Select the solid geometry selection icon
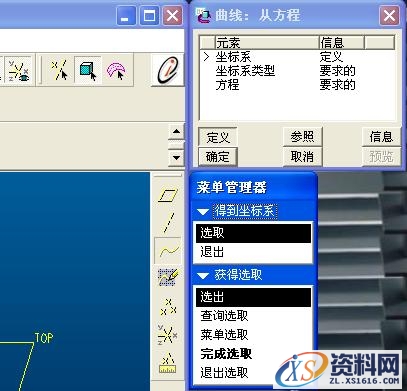 tap(88, 70)
